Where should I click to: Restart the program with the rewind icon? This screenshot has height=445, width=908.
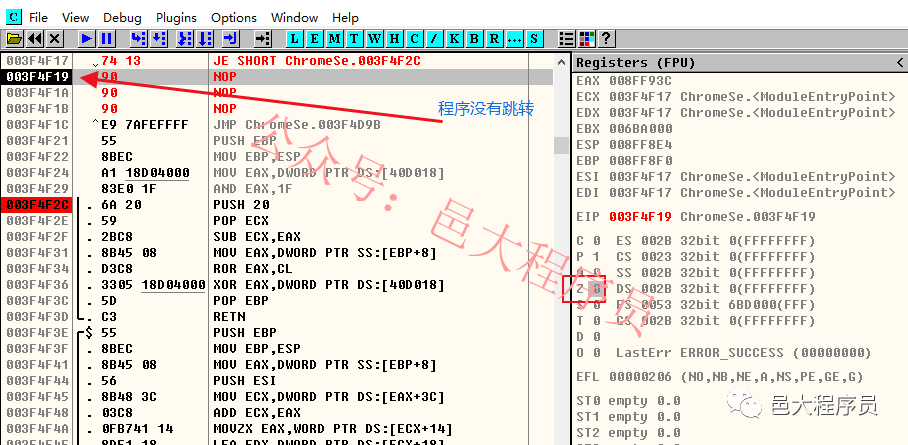pyautogui.click(x=35, y=39)
